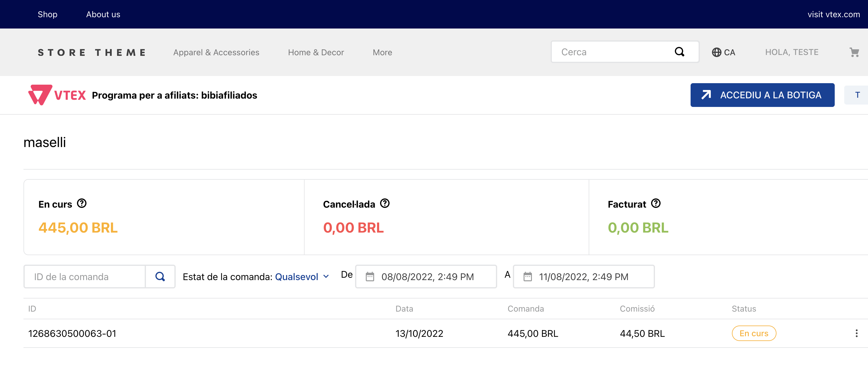Viewport: 868px width, 379px height.
Task: Click help icon next to En curs
Action: pos(81,203)
